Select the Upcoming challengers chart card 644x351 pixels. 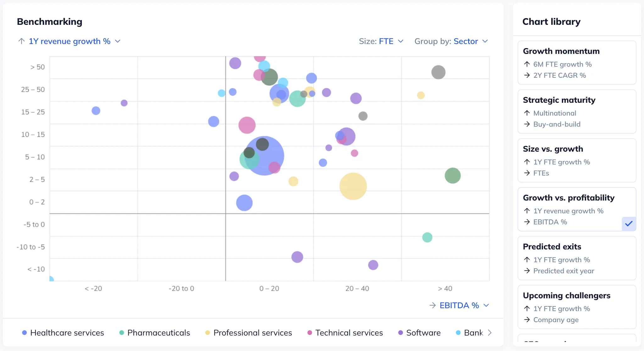coord(577,307)
